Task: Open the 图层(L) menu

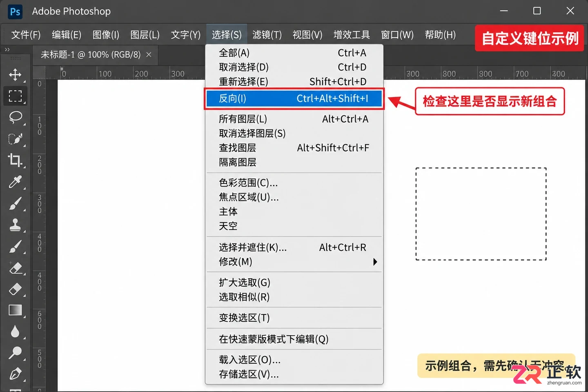Action: [x=145, y=35]
